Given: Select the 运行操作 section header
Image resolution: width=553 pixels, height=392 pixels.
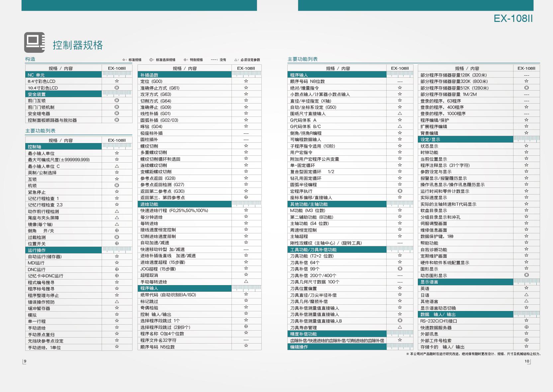Looking at the screenshot, I should [63, 250].
